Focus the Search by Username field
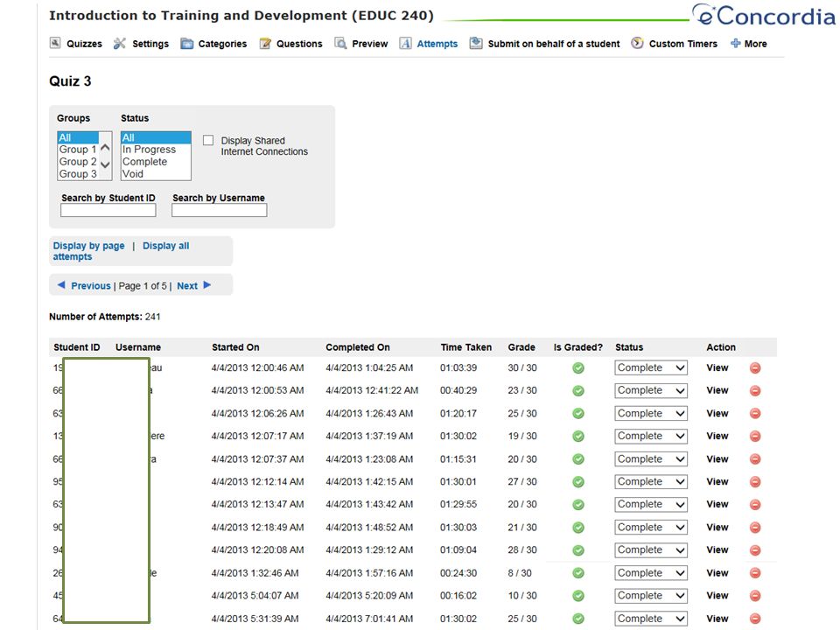Viewport: 840px width, 630px height. (219, 211)
